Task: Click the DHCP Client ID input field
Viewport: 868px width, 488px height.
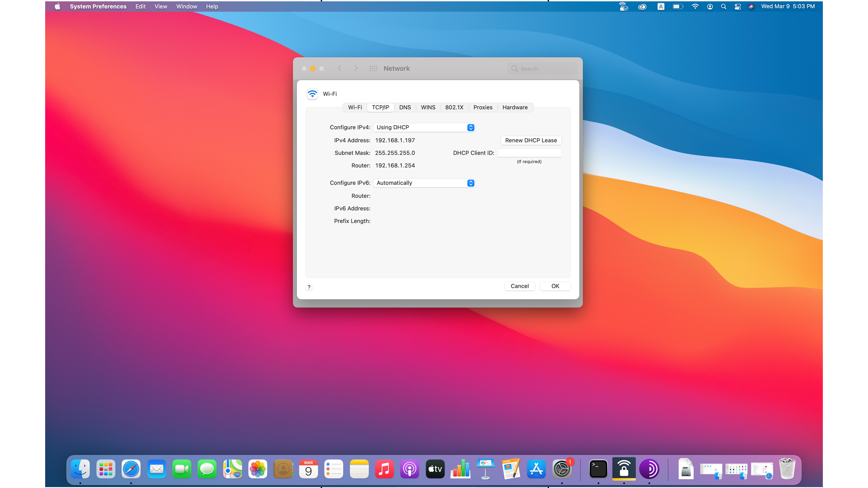Action: tap(529, 153)
